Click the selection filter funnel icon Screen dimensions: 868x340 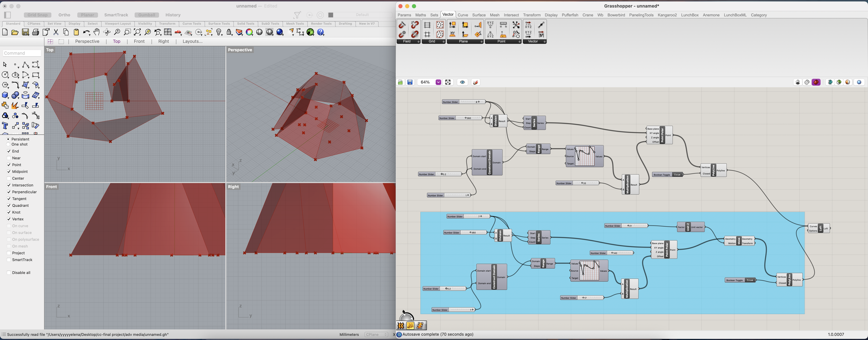(x=297, y=15)
